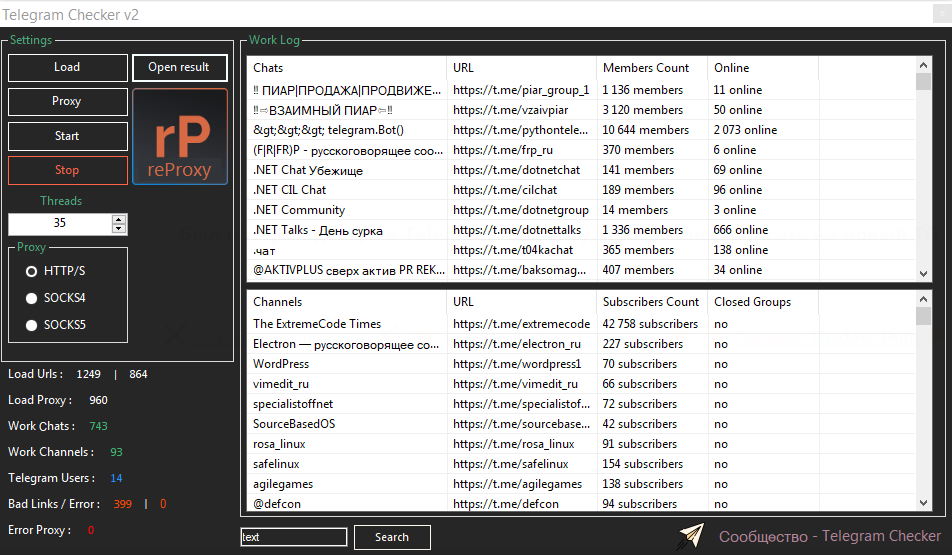Select the ‼⇨ВЗАИМНЫЙ ПИАР⇦‼ chat row
952x555 pixels.
(581, 110)
